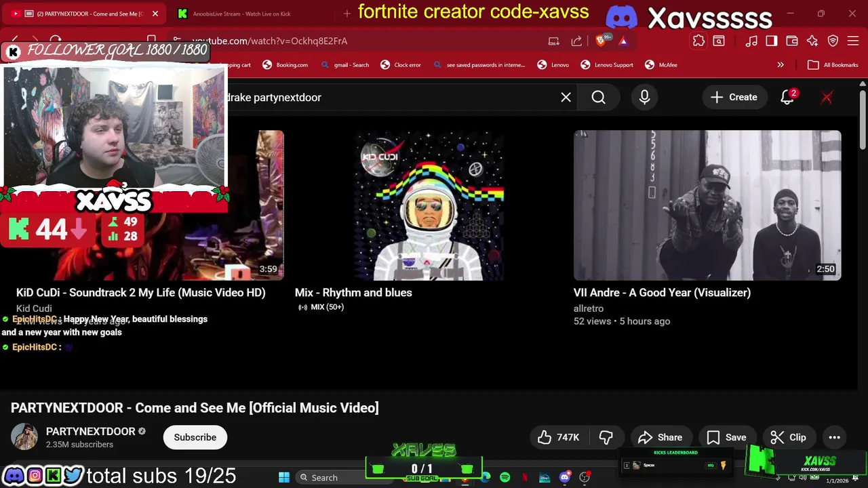
Task: Click Mix - Rhythm and blues title
Action: 353,293
